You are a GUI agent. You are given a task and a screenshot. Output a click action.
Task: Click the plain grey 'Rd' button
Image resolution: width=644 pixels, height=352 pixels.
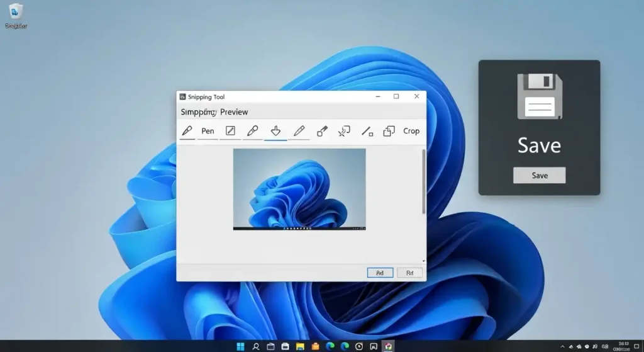409,273
